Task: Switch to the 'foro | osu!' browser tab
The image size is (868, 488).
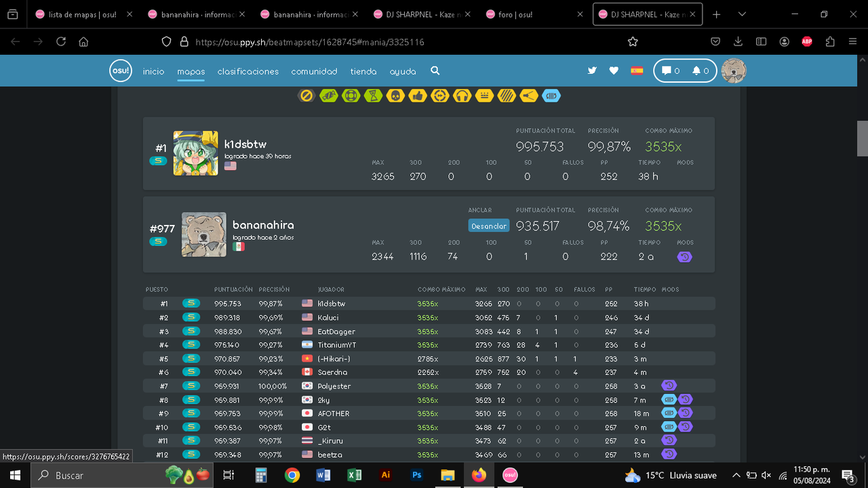Action: [534, 14]
